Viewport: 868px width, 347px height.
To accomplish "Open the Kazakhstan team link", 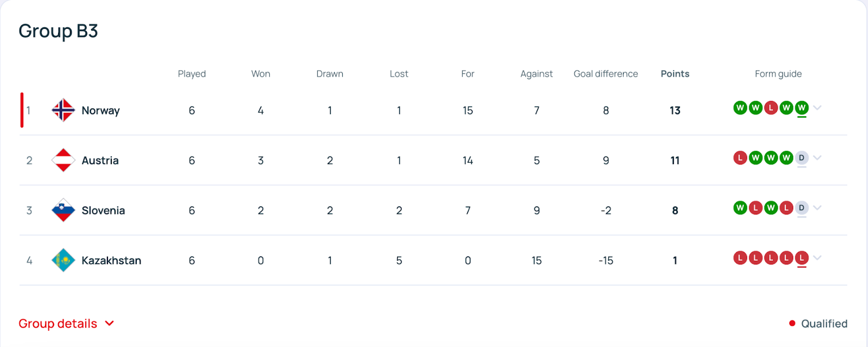I will pos(111,260).
